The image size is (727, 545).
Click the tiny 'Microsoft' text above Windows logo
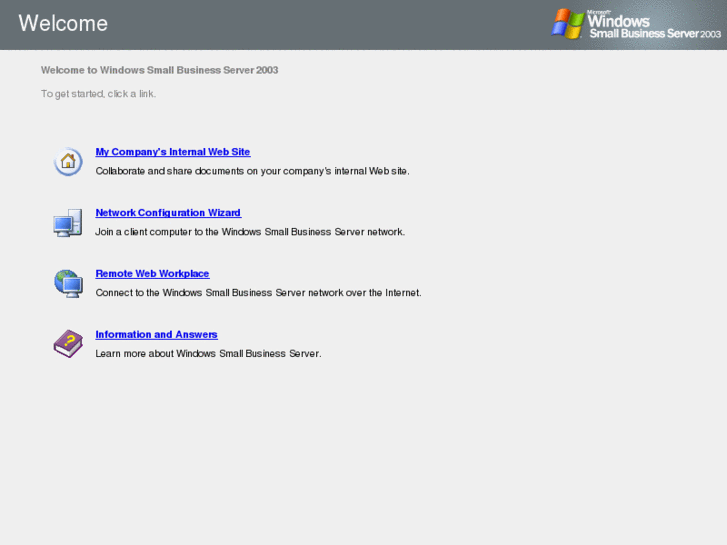[599, 13]
